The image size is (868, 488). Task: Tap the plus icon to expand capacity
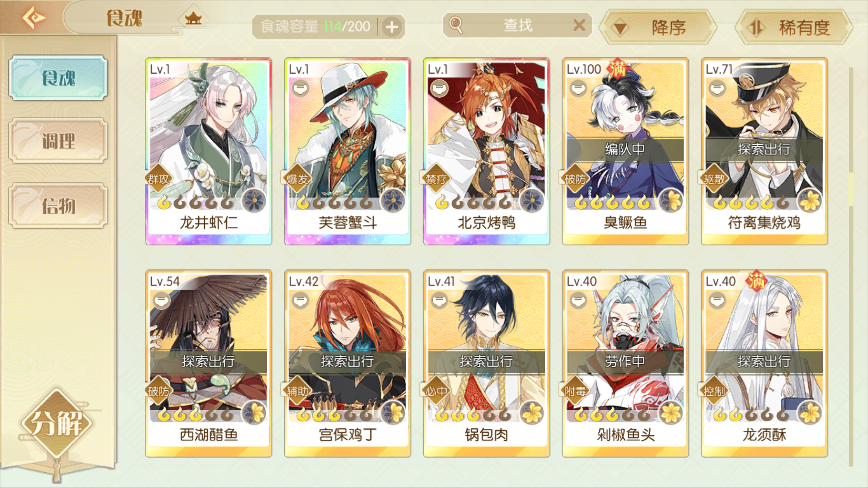392,27
